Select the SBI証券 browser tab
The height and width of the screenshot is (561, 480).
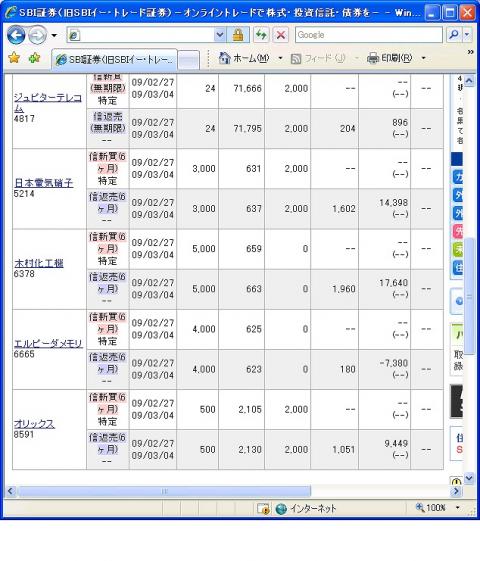(114, 59)
